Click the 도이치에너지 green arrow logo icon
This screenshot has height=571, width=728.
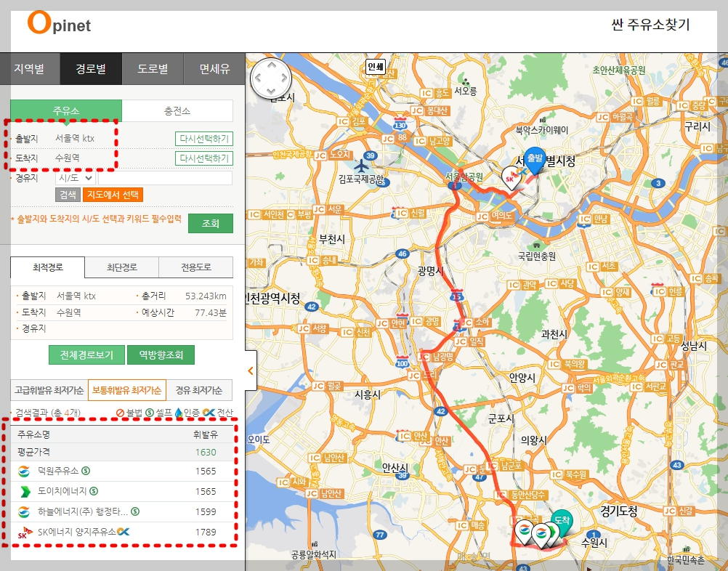25,491
